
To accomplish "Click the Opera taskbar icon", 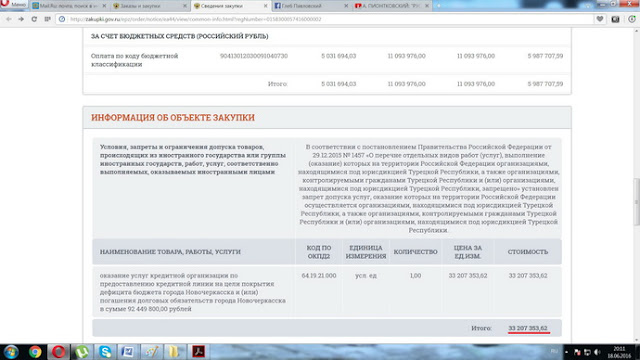I will [x=58, y=351].
